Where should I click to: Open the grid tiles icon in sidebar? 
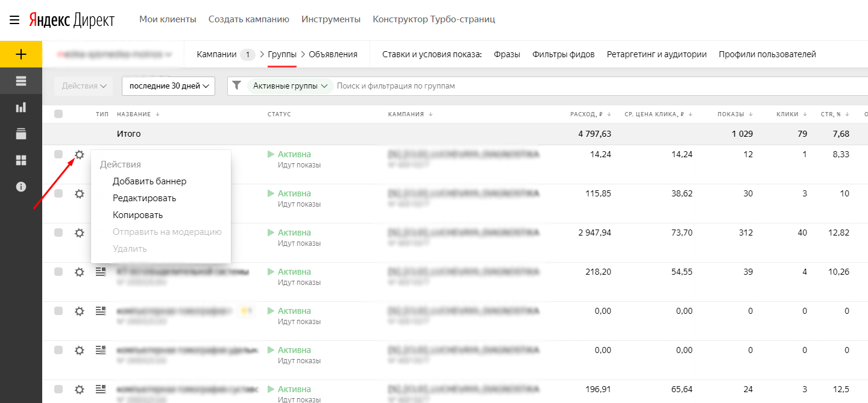tap(21, 160)
